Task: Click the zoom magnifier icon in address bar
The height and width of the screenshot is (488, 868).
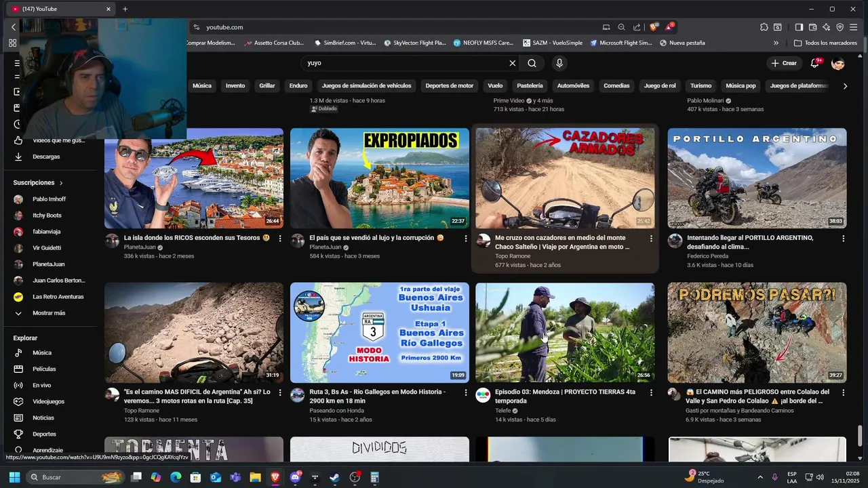Action: click(x=621, y=27)
